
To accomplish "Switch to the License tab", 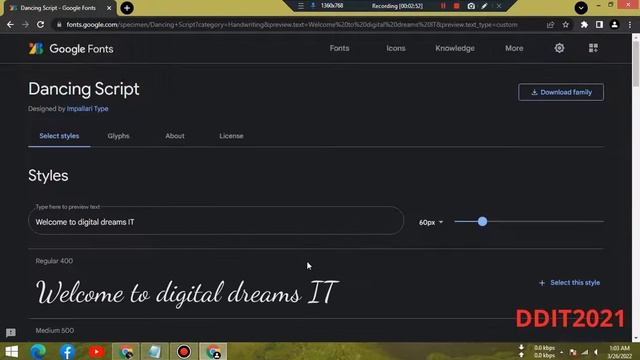I will point(231,136).
